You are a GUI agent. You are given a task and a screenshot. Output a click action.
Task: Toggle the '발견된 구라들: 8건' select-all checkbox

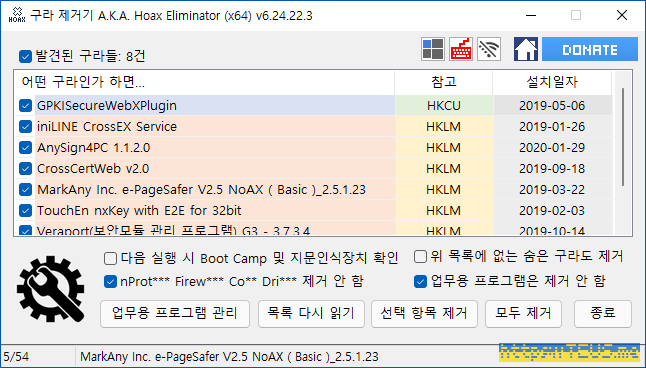pos(25,56)
